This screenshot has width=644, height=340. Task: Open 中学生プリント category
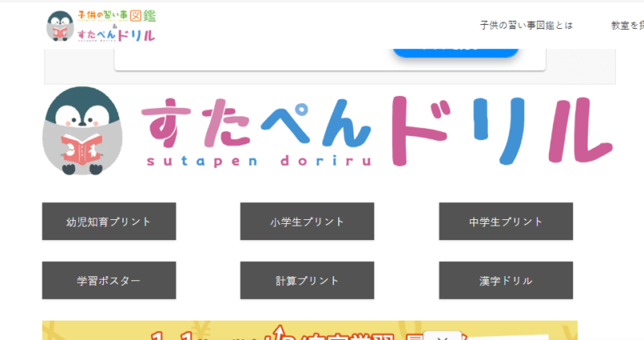(x=506, y=222)
